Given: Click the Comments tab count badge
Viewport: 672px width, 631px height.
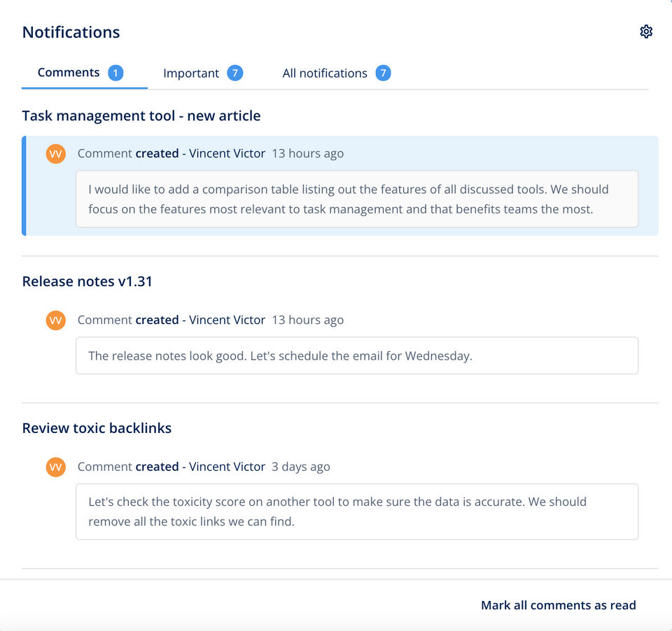Looking at the screenshot, I should (x=115, y=73).
